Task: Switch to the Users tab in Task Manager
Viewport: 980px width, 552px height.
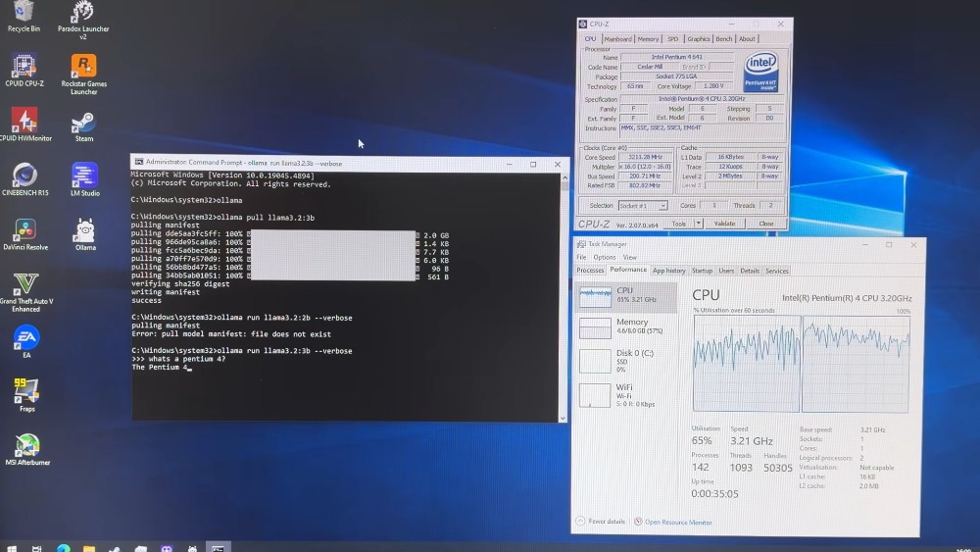Action: click(726, 271)
